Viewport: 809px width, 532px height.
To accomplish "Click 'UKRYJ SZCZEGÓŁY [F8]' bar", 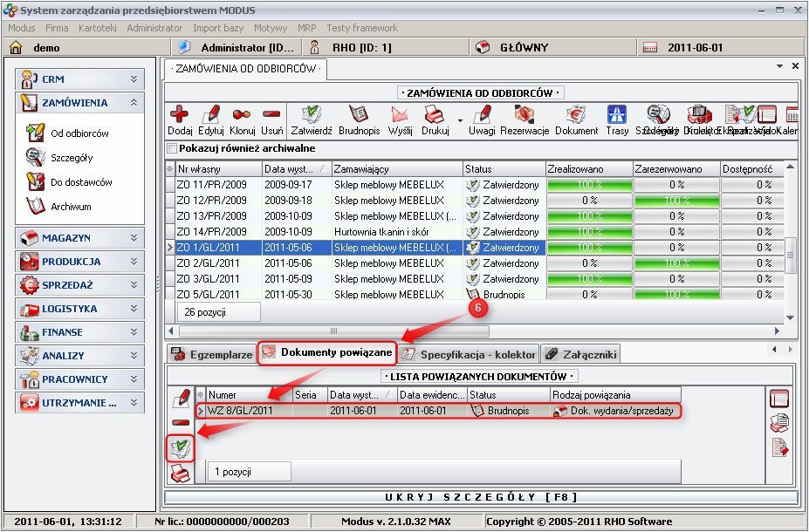I will [x=481, y=497].
